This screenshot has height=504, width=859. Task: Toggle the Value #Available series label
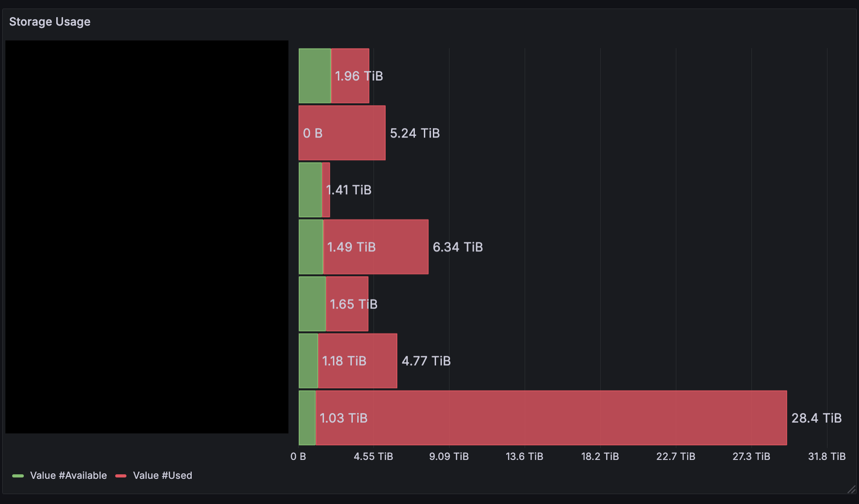(x=68, y=475)
